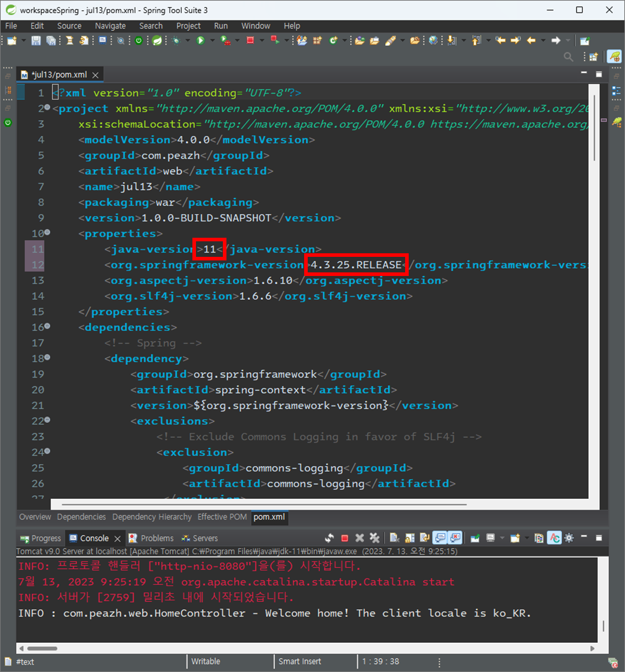This screenshot has width=625, height=672.
Task: Open the File menu
Action: (x=11, y=26)
